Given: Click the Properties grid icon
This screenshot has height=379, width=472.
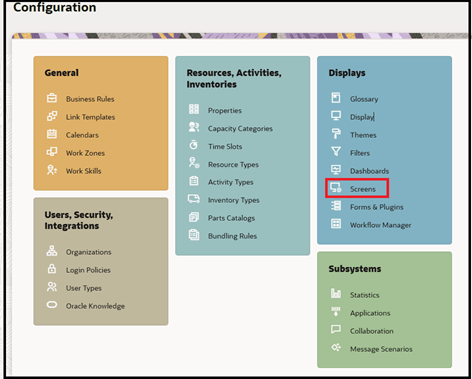Looking at the screenshot, I should 194,109.
